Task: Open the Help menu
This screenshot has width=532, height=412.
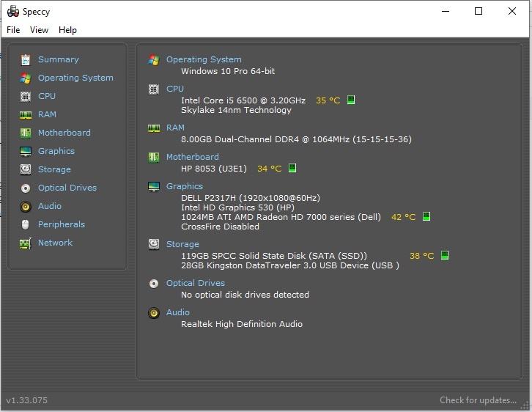Action: pyautogui.click(x=67, y=30)
